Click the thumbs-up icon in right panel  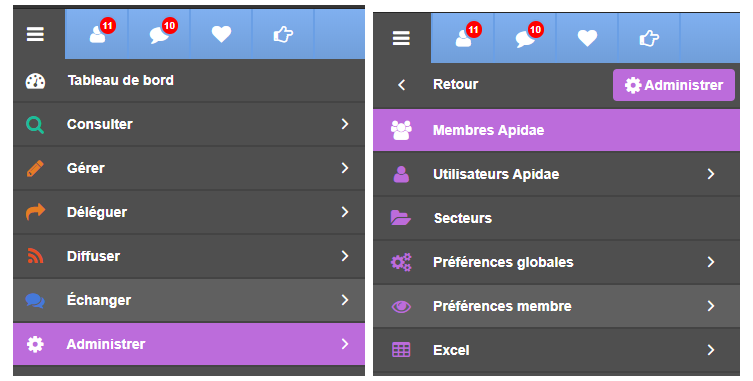coord(649,38)
